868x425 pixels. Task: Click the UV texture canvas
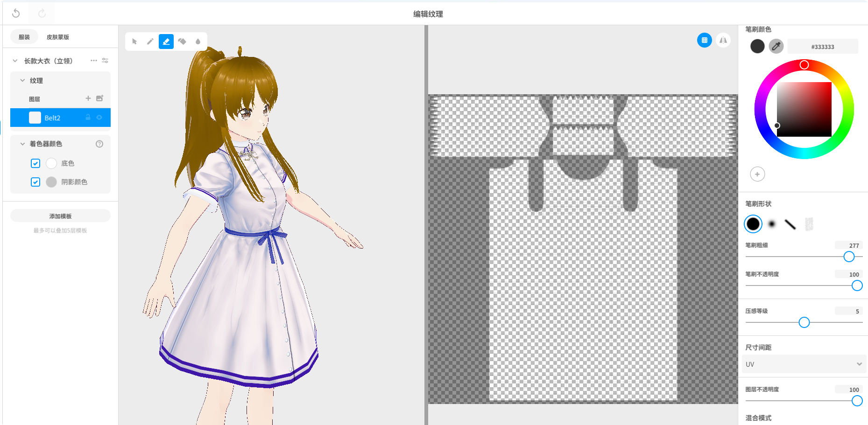[583, 249]
